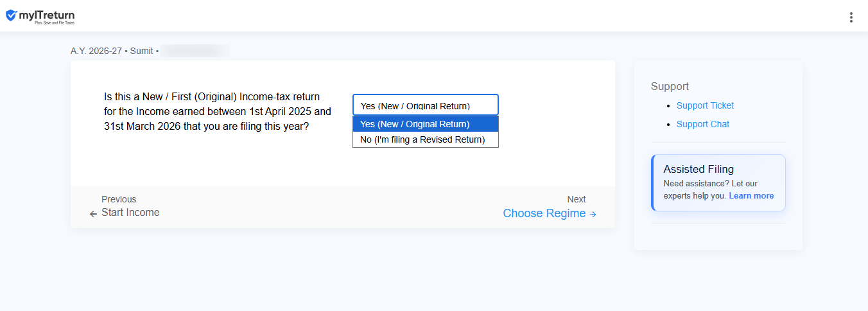868x311 pixels.
Task: Select Yes (New / Original Return) option
Action: coord(425,124)
